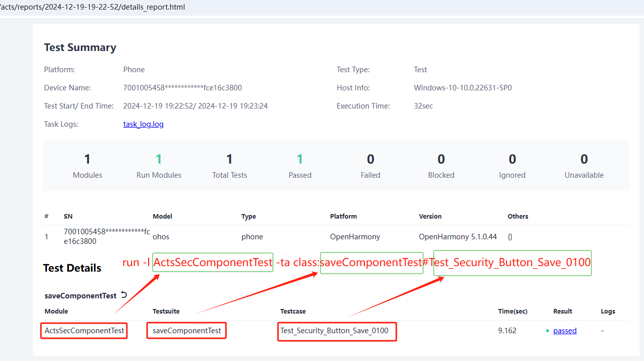Click the OpenHarmony platform cell
644x361 pixels.
[x=355, y=236]
